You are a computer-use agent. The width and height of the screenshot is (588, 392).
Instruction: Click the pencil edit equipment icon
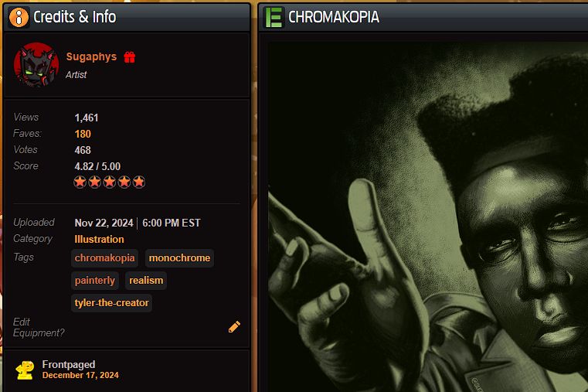(234, 327)
